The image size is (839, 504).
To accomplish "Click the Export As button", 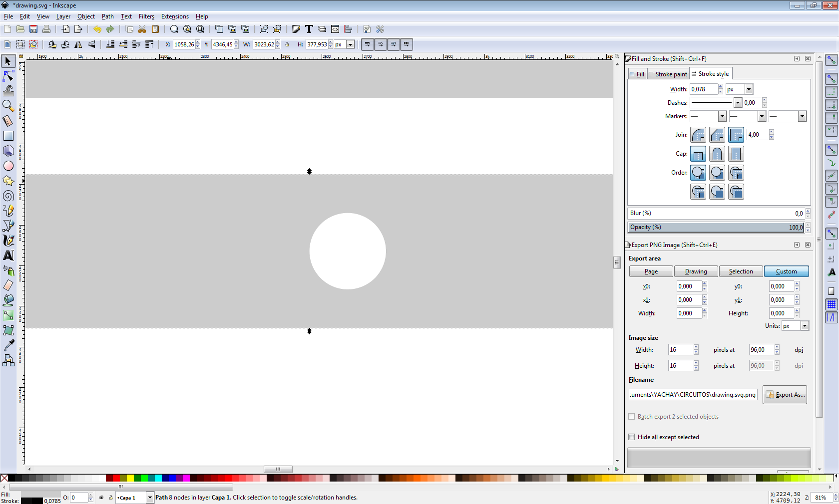I will [785, 395].
